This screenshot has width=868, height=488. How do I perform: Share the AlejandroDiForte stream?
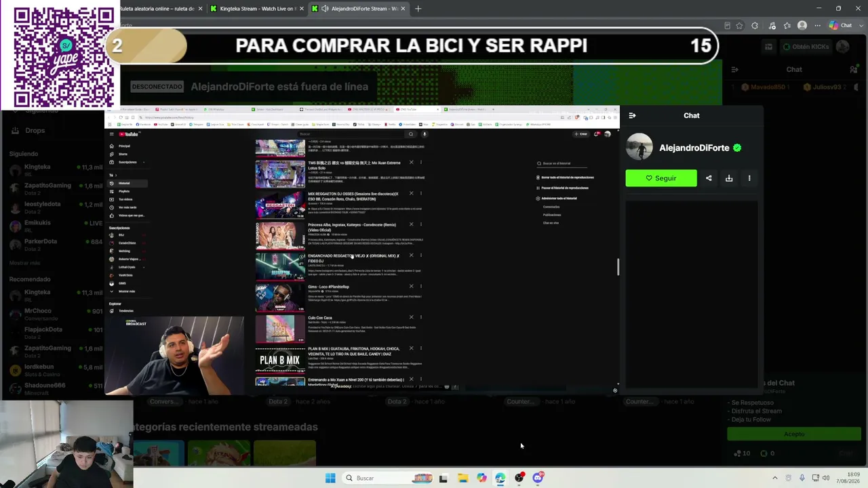pos(709,178)
